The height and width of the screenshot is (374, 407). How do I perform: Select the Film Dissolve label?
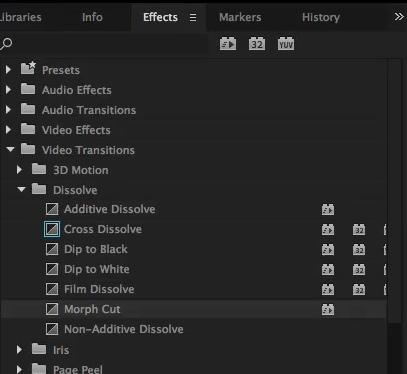point(99,289)
